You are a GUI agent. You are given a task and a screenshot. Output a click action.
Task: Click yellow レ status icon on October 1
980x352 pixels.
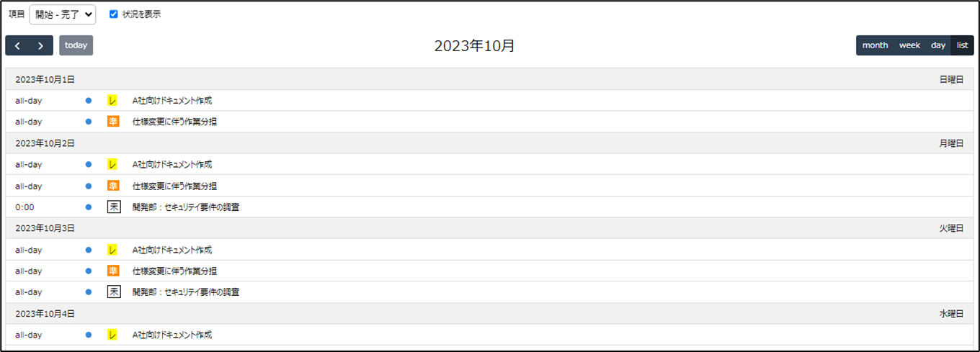click(x=113, y=101)
